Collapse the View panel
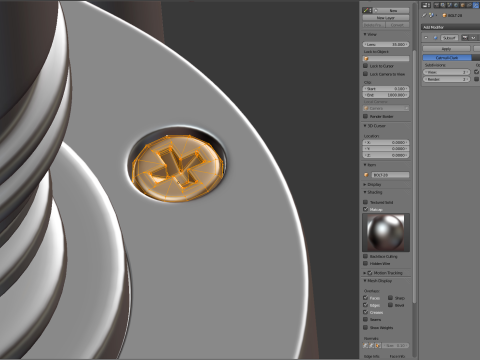The image size is (480, 360). [365, 34]
